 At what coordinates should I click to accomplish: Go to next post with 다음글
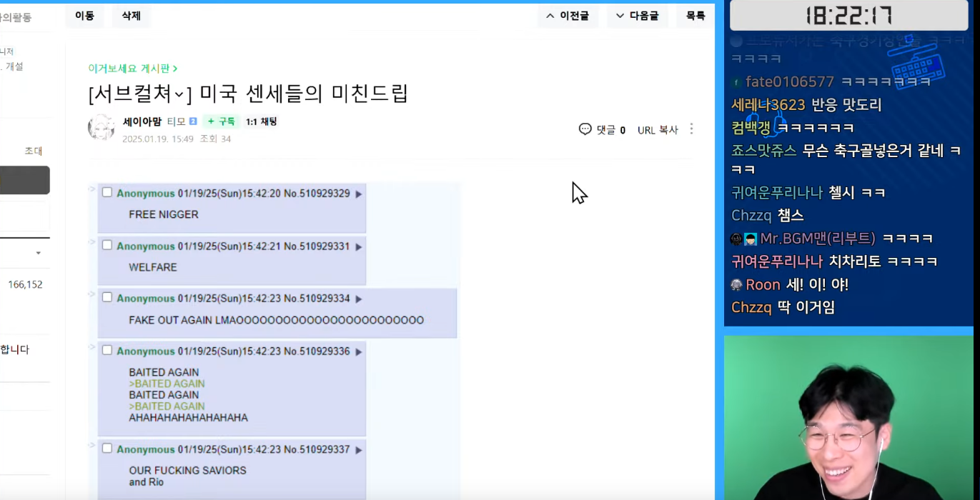point(637,16)
